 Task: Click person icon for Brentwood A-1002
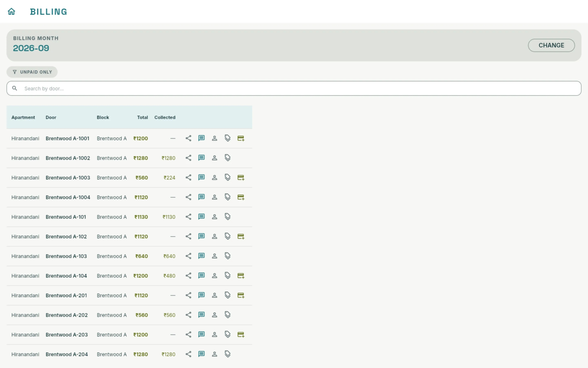tap(214, 158)
